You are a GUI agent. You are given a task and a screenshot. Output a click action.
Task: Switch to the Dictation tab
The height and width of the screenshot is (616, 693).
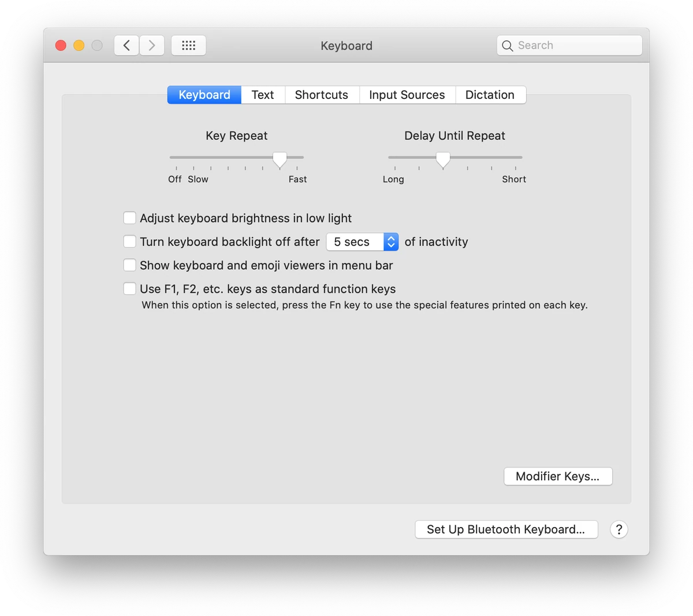tap(490, 95)
